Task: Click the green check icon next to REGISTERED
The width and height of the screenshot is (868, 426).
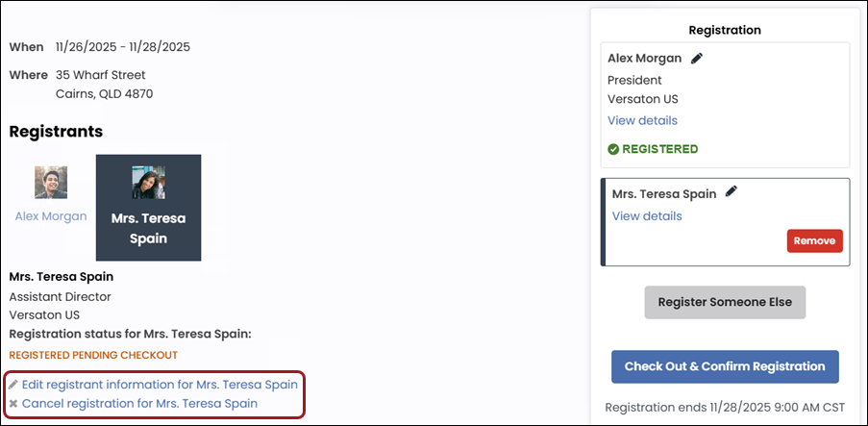Action: [x=613, y=149]
